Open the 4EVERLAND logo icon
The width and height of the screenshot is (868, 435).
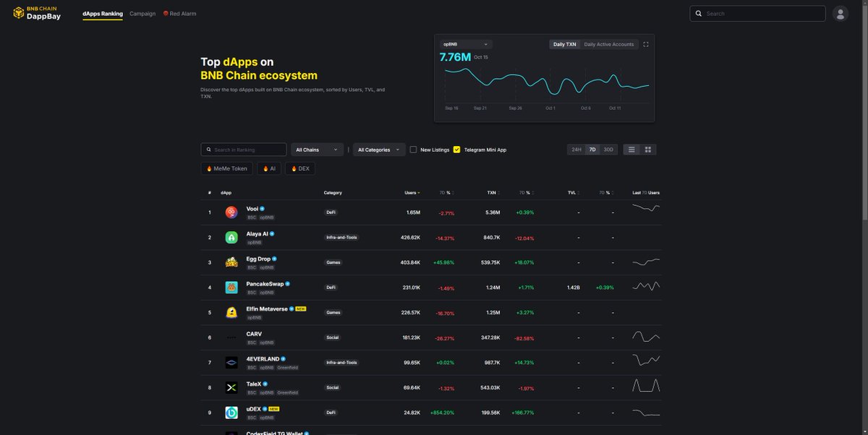231,363
